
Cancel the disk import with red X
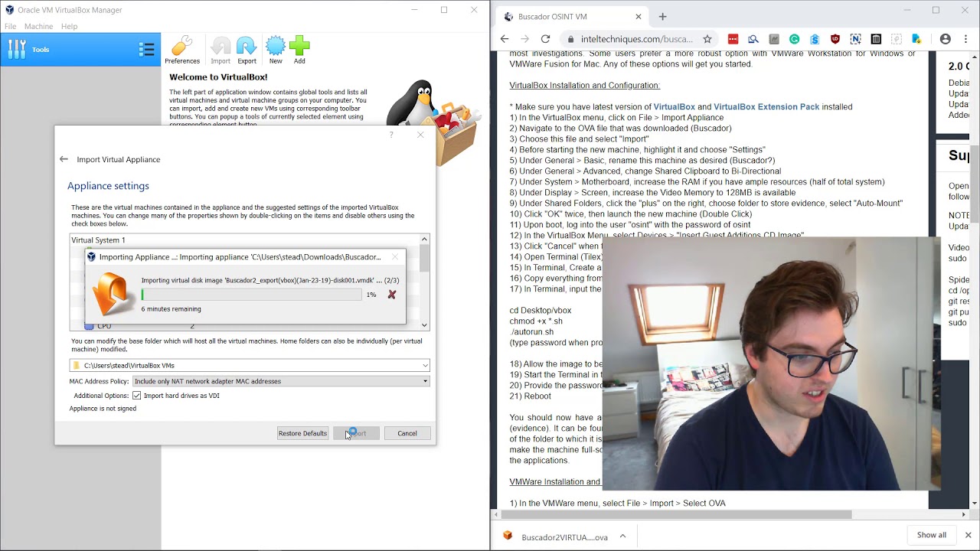[x=392, y=295]
